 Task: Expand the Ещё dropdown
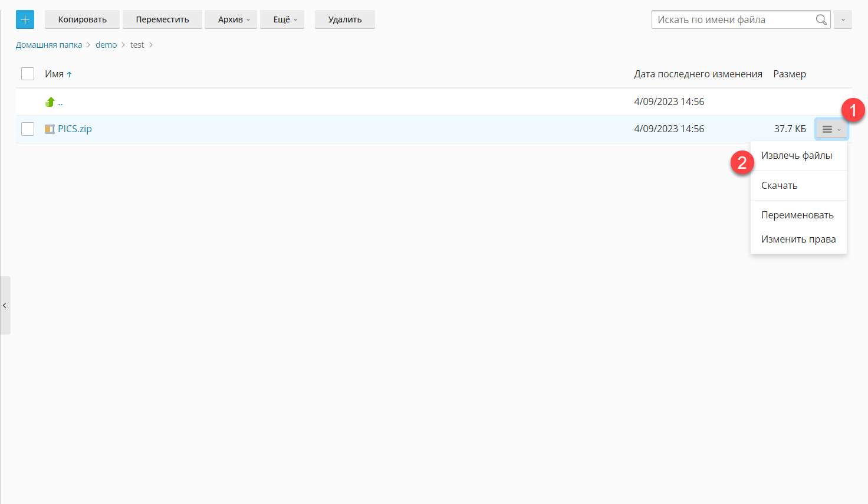pyautogui.click(x=285, y=19)
